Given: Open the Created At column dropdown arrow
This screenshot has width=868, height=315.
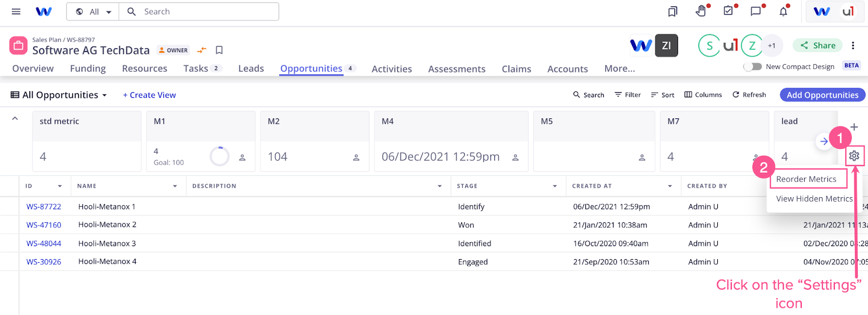Looking at the screenshot, I should 670,186.
